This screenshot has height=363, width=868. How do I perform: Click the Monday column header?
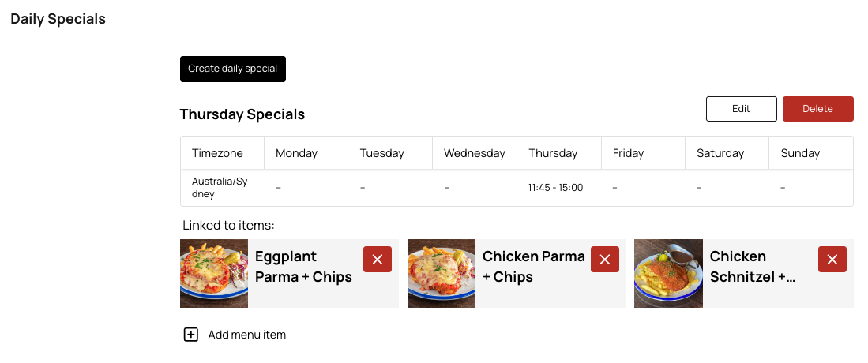(x=296, y=153)
